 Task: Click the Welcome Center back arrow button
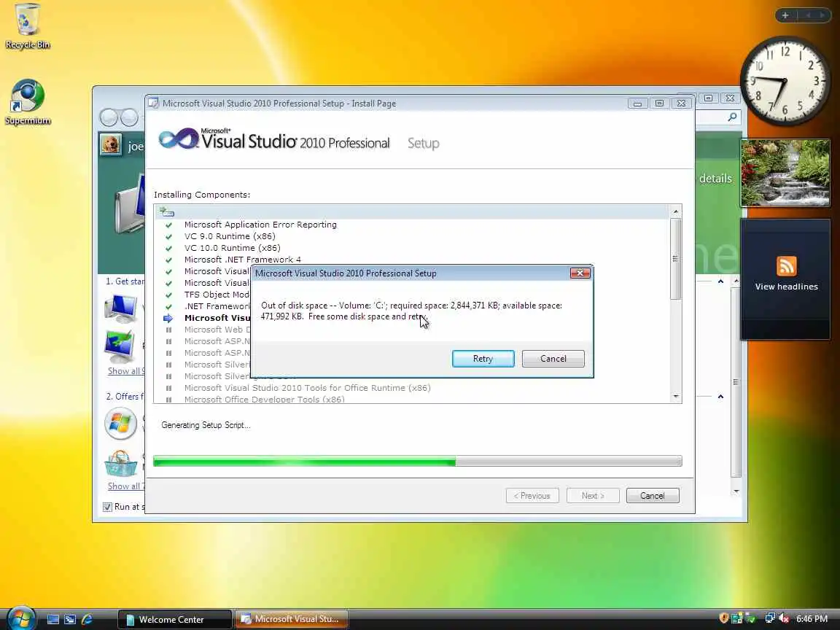tap(109, 117)
